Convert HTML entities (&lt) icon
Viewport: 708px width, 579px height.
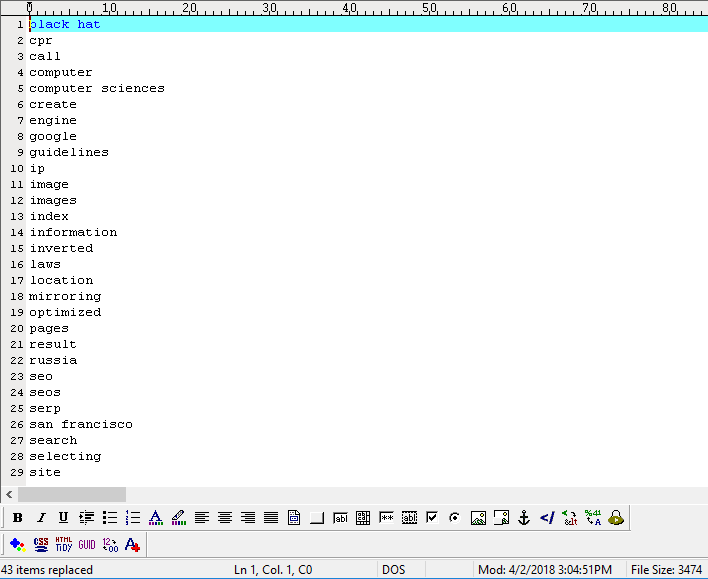(x=570, y=518)
